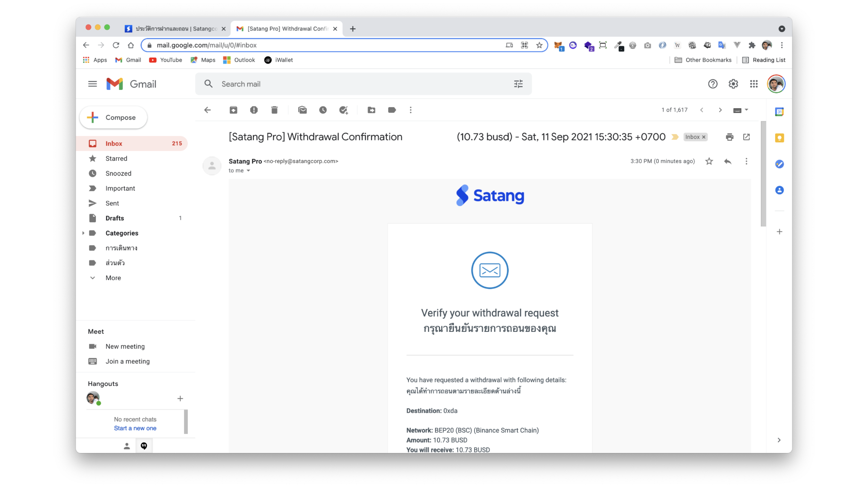Open Gmail Settings gear
The image size is (868, 487).
pyautogui.click(x=733, y=84)
